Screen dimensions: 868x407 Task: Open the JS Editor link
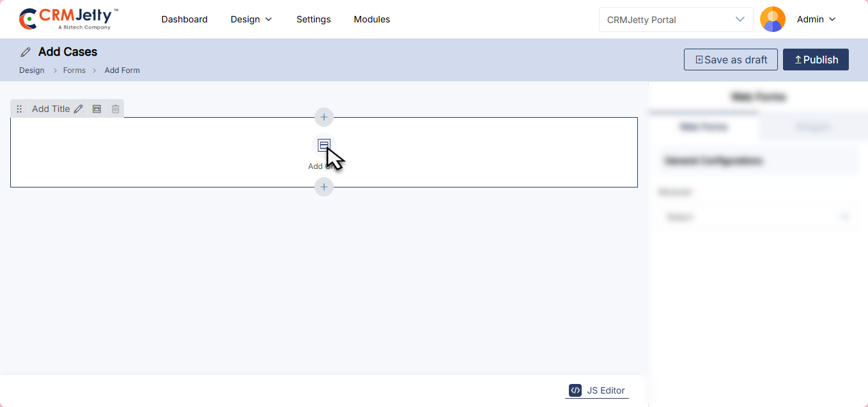(597, 390)
